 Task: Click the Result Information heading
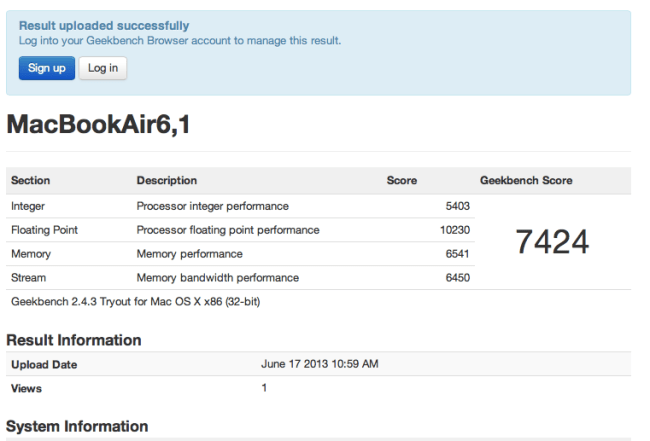coord(74,341)
